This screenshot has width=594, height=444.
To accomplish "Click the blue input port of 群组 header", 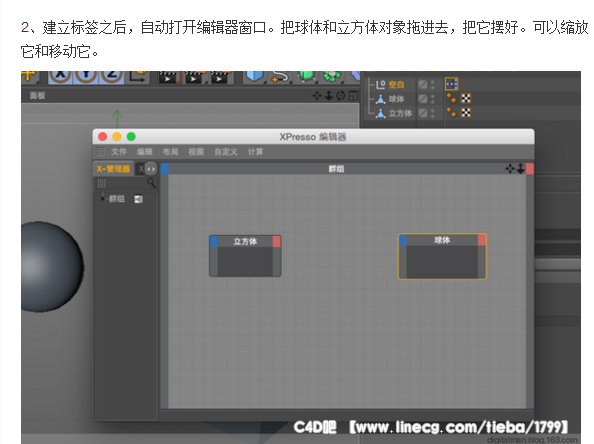I will point(164,169).
